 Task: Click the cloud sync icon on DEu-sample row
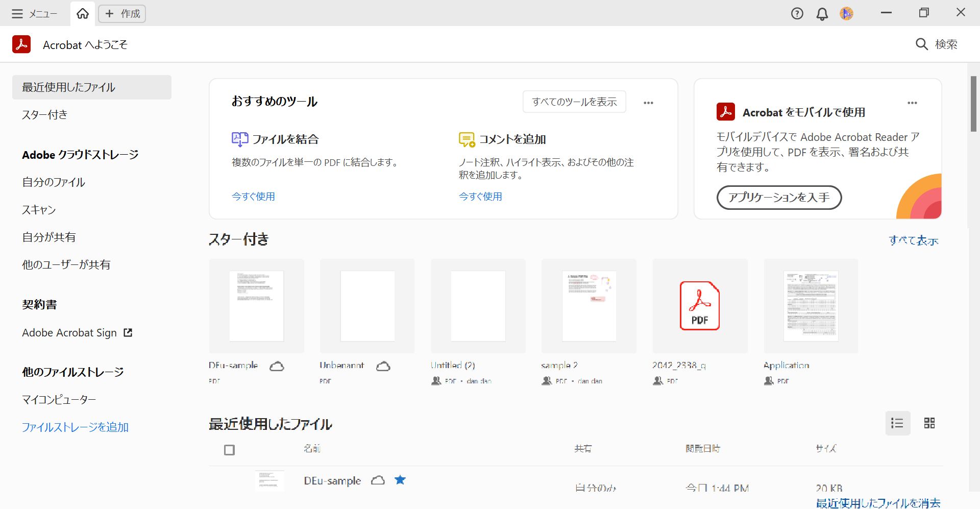[x=378, y=480]
